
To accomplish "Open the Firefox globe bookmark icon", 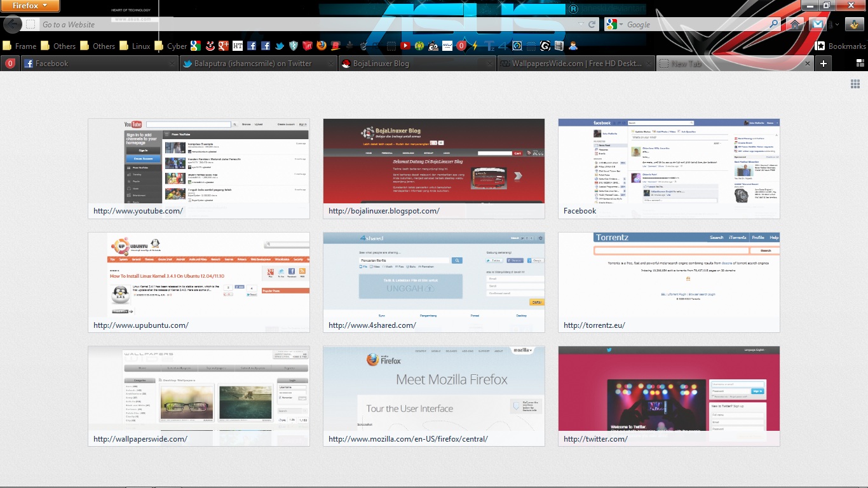I will tap(322, 46).
